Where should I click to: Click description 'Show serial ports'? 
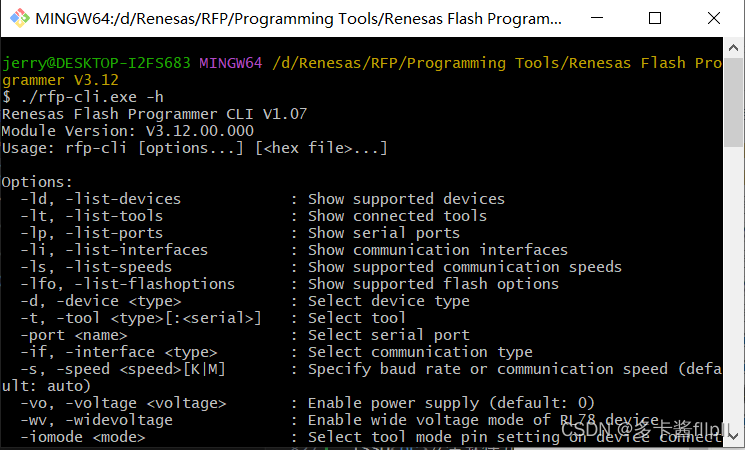click(384, 233)
